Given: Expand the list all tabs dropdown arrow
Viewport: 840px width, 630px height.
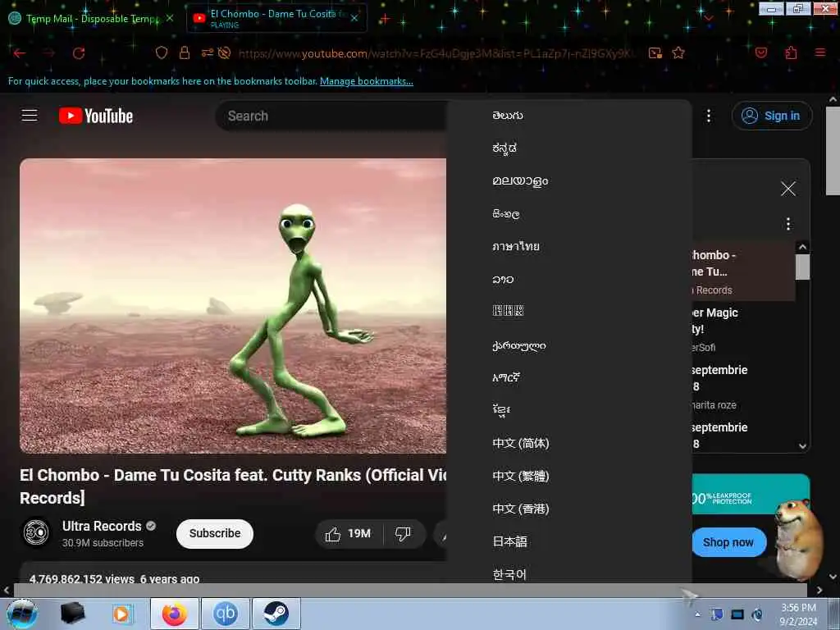Looking at the screenshot, I should coord(709,18).
